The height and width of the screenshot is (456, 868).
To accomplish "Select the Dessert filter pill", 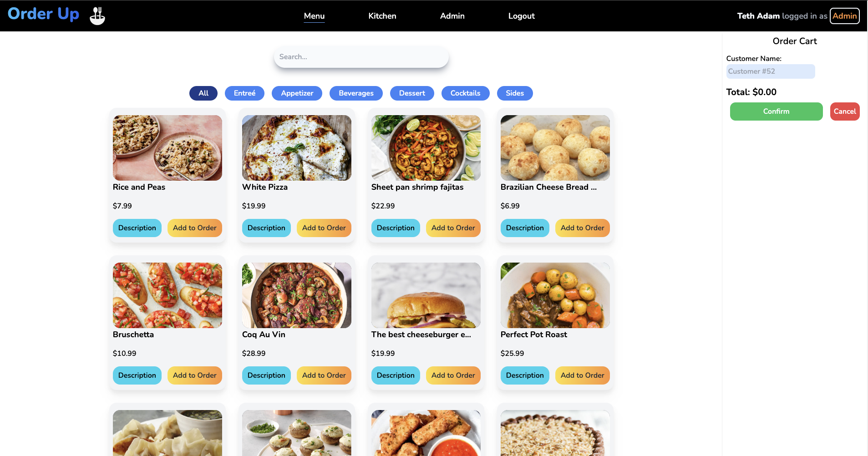I will coord(412,93).
